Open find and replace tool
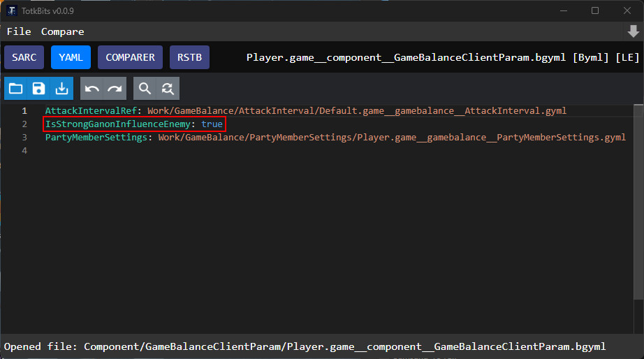Image resolution: width=644 pixels, height=359 pixels. click(168, 88)
